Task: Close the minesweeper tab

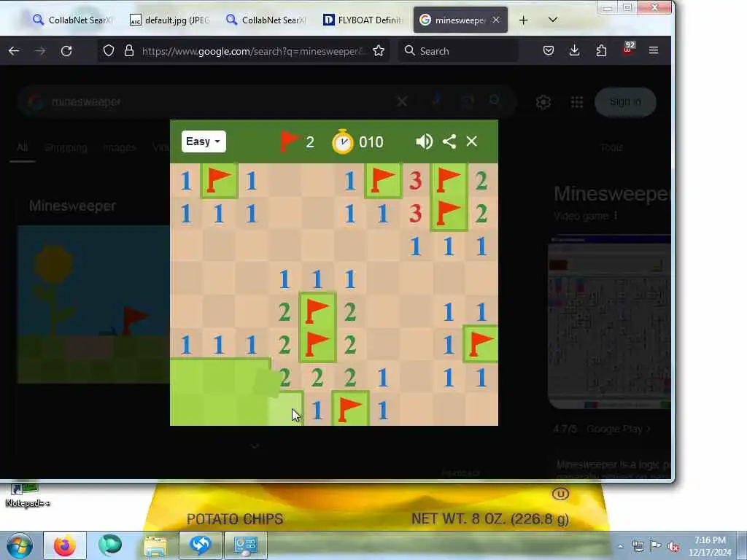Action: click(x=496, y=20)
